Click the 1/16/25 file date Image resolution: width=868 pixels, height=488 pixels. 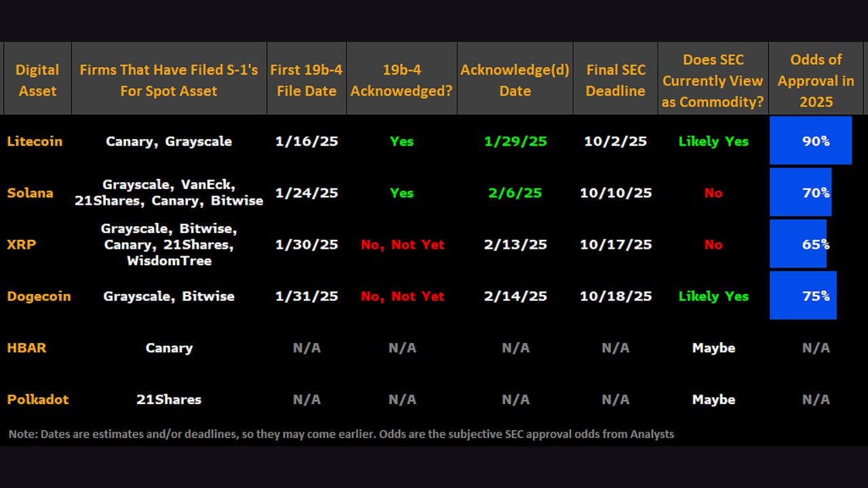pyautogui.click(x=307, y=141)
